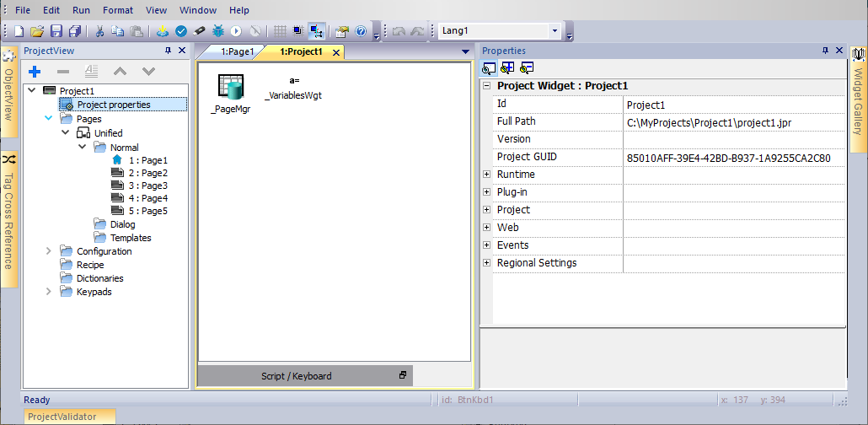Screen dimensions: 868x425
Task: Click the bring-to-front layering icon
Action: 298,31
